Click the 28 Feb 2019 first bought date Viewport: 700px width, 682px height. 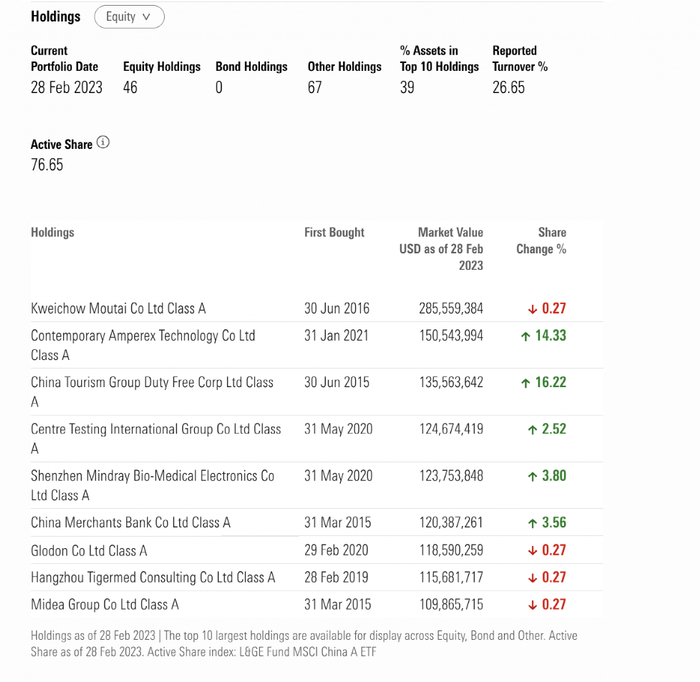tap(337, 578)
